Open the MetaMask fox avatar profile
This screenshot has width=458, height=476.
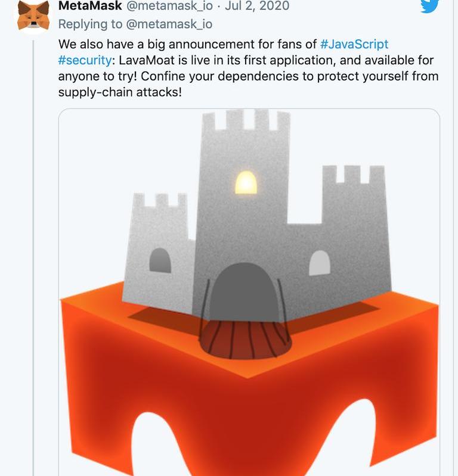33,16
